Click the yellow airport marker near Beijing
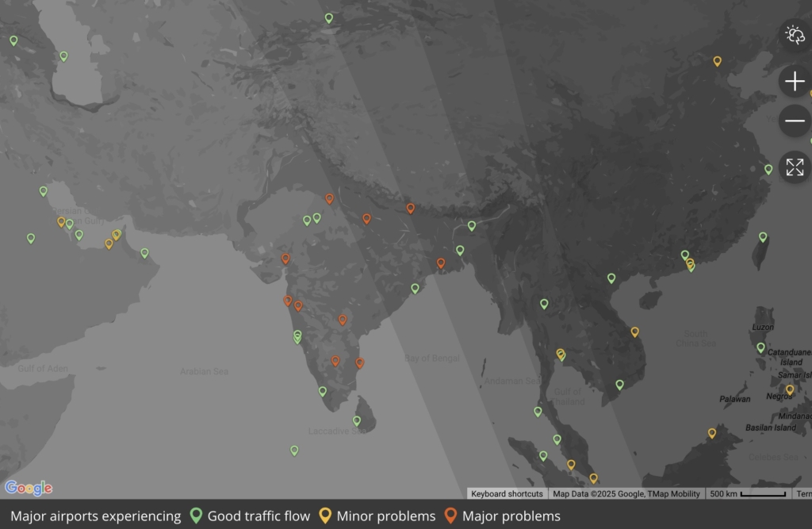Viewport: 812px width, 529px height. click(718, 59)
